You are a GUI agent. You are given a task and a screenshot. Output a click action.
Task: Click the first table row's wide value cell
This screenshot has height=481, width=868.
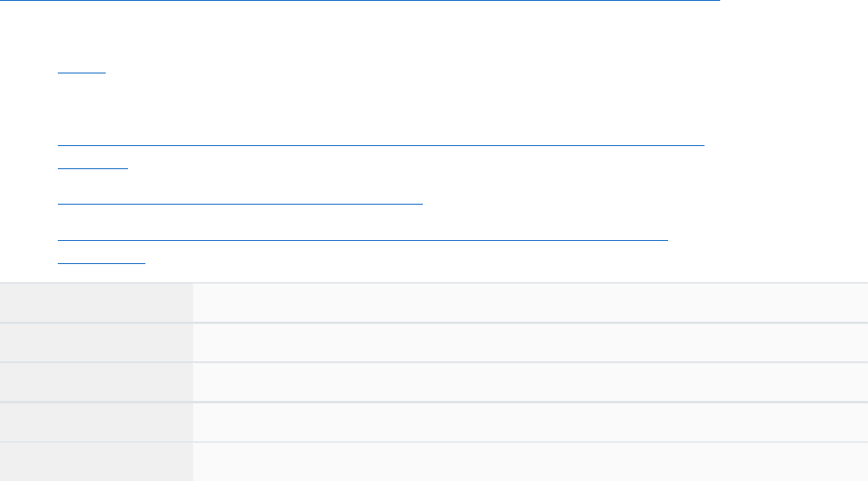click(530, 303)
